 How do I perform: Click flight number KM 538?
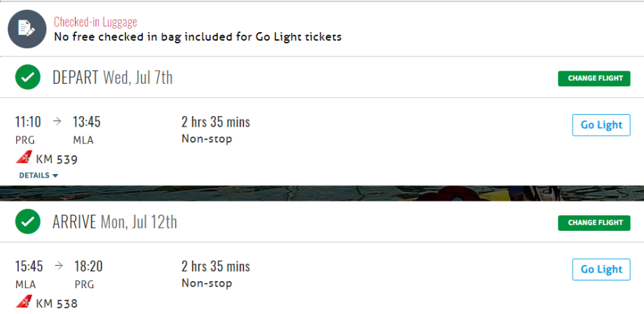tap(57, 304)
